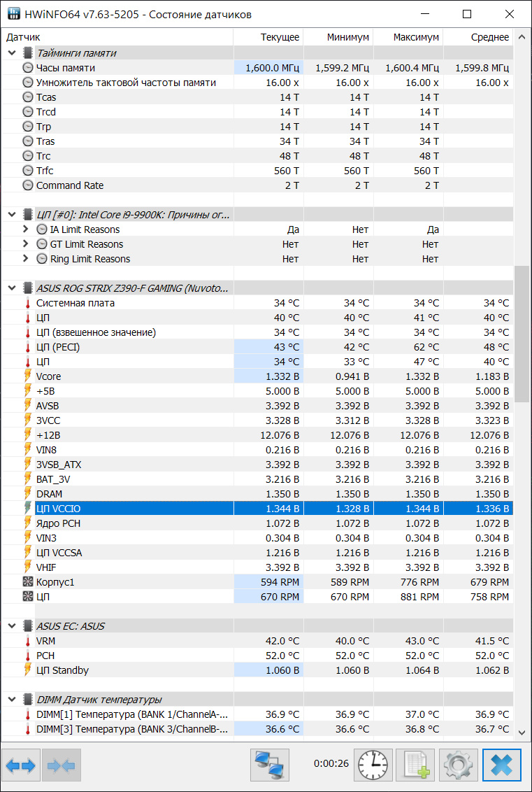
Task: Close sensors with the blue X button
Action: (x=502, y=765)
